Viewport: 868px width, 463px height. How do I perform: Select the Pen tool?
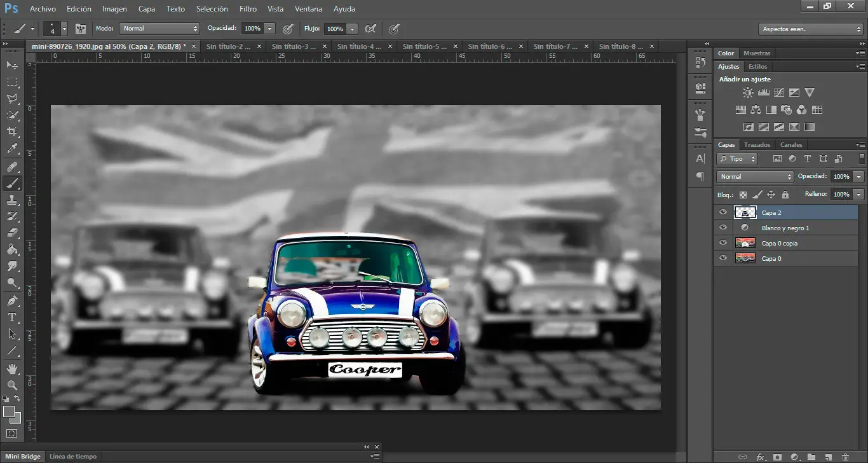click(12, 301)
